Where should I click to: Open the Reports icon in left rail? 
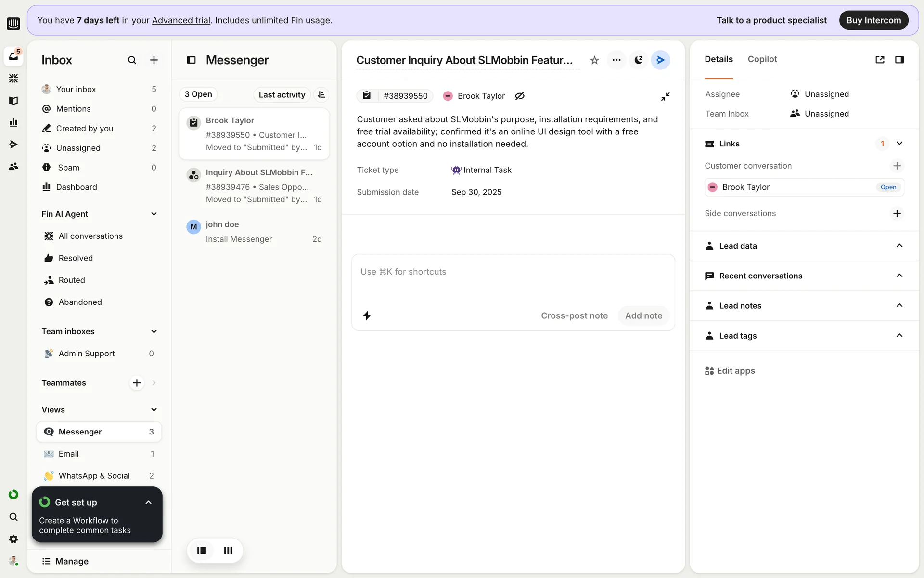point(13,122)
